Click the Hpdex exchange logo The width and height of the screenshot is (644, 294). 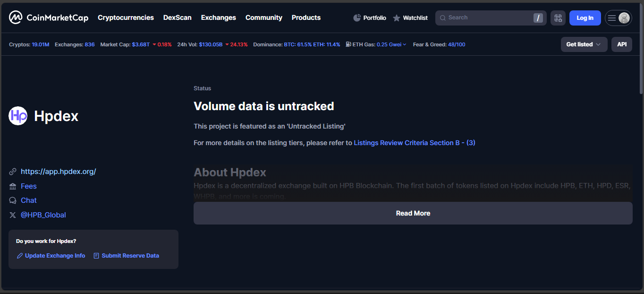[x=18, y=116]
